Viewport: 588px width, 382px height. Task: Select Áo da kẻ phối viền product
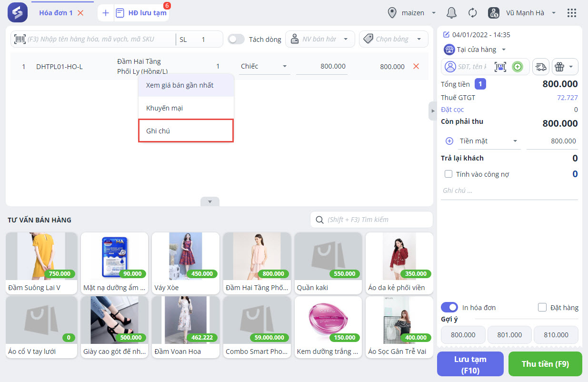[x=399, y=263]
